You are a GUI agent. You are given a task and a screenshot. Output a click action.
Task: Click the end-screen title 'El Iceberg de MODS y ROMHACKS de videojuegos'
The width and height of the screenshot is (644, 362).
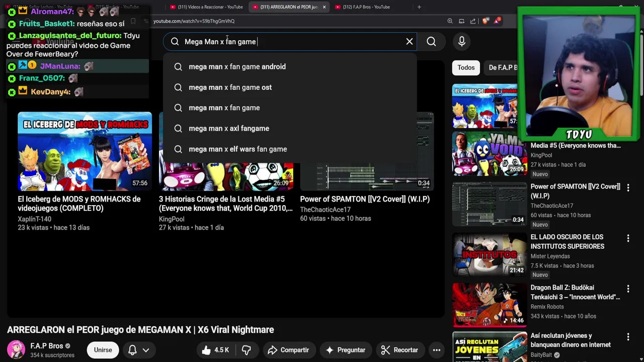pyautogui.click(x=79, y=204)
